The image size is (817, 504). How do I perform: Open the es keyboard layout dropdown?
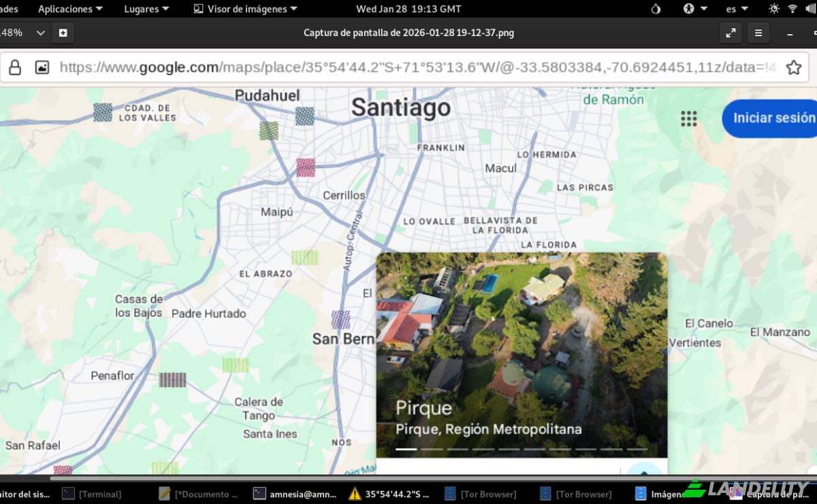point(737,9)
